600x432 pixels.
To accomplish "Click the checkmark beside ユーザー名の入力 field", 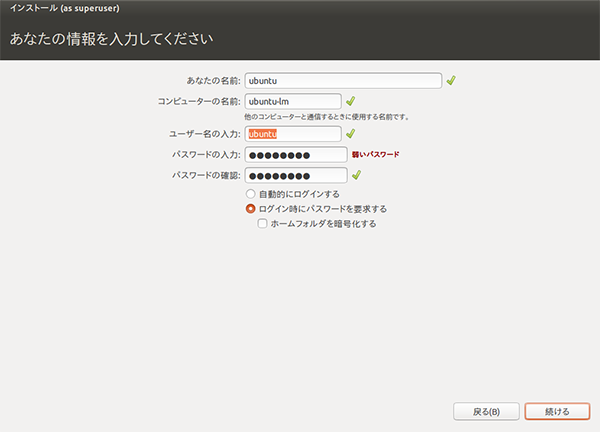I will coord(351,134).
